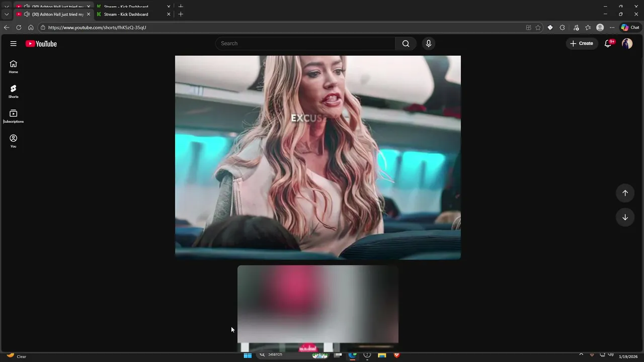The width and height of the screenshot is (644, 362).
Task: Open Shorts in YouTube sidebar
Action: pyautogui.click(x=14, y=92)
